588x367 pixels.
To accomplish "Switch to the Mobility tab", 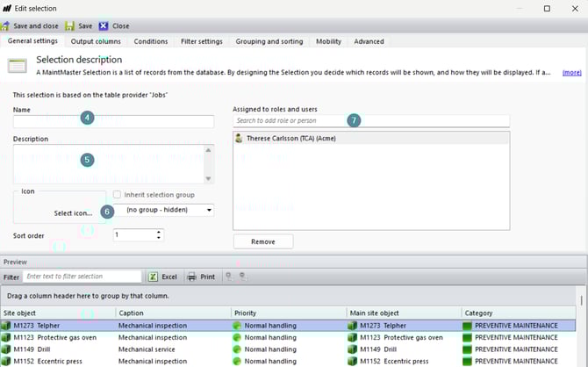I will (x=328, y=41).
